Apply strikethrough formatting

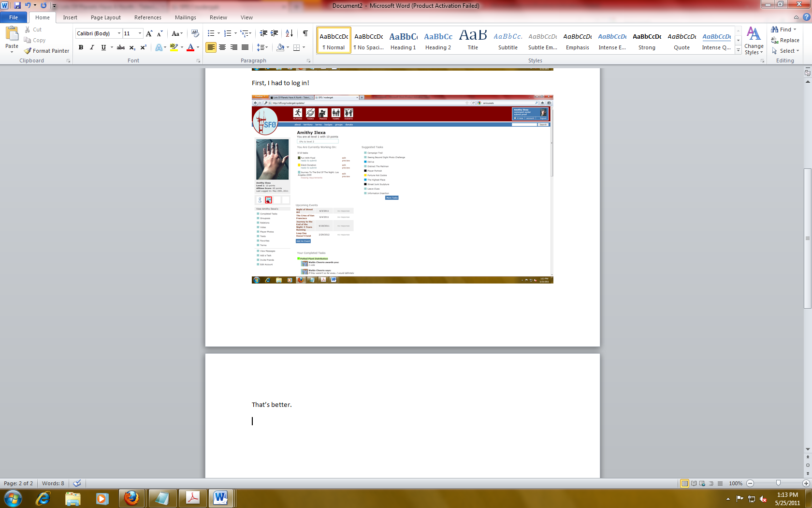(121, 47)
